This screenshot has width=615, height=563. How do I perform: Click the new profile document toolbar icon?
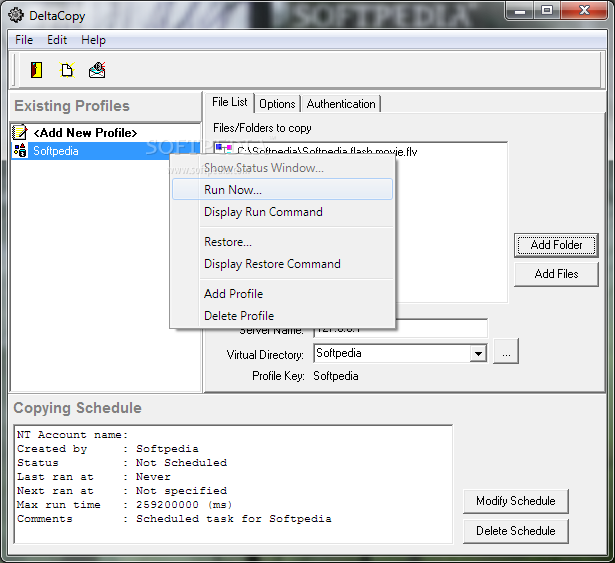[67, 70]
